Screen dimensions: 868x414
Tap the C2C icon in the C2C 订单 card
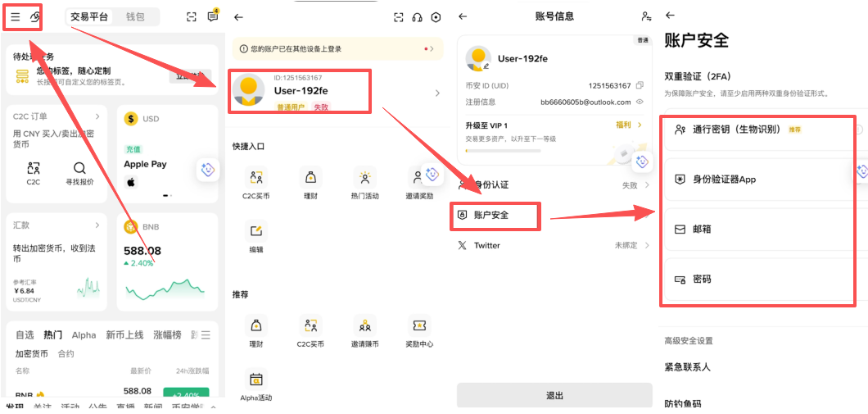pos(34,169)
